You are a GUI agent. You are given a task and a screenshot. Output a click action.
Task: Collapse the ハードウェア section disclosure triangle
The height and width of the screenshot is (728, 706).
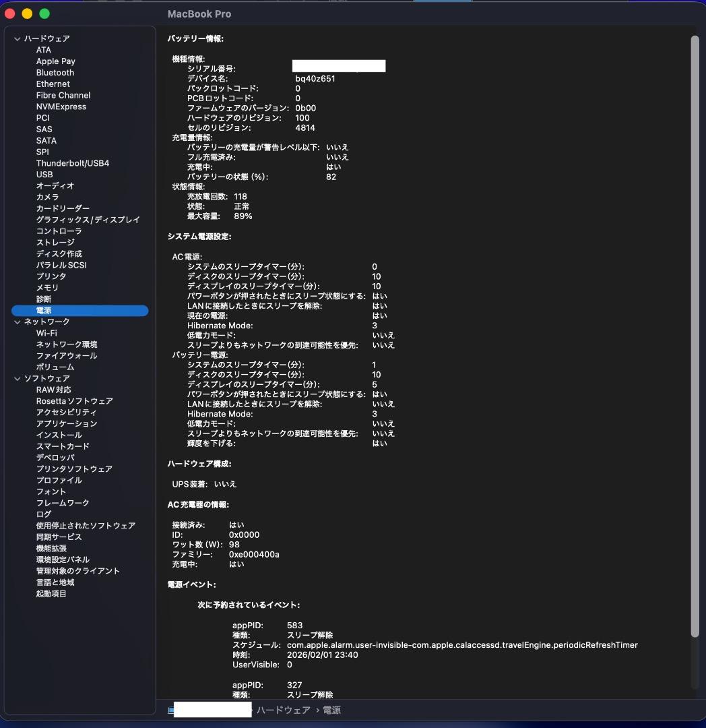17,39
